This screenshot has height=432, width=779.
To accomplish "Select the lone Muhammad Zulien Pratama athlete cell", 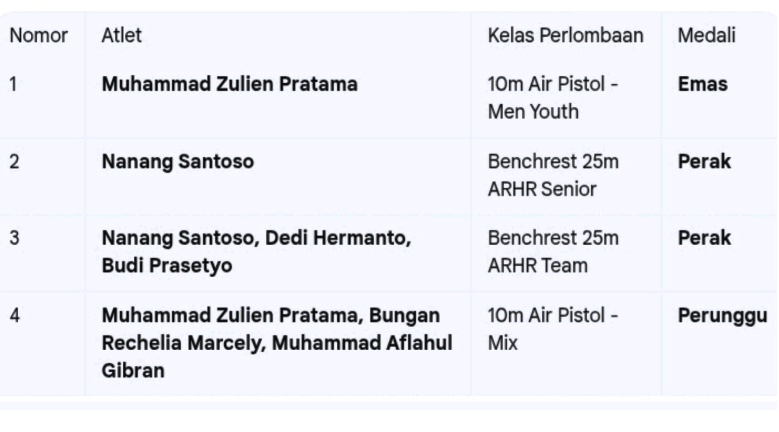I will click(x=229, y=85).
